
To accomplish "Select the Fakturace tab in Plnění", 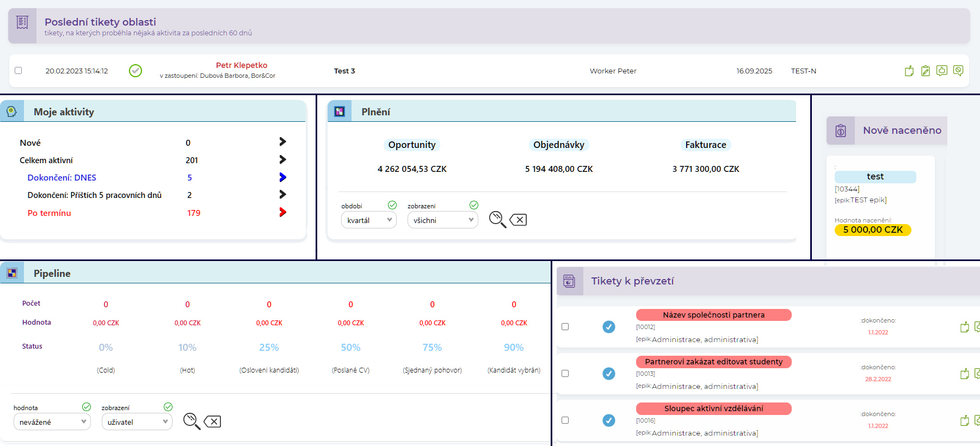I will 705,145.
